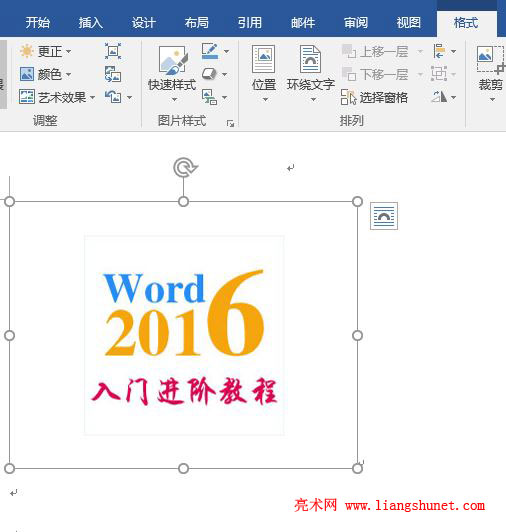Click the compress pictures icon
Screen dimensions: 506x532
[113, 51]
